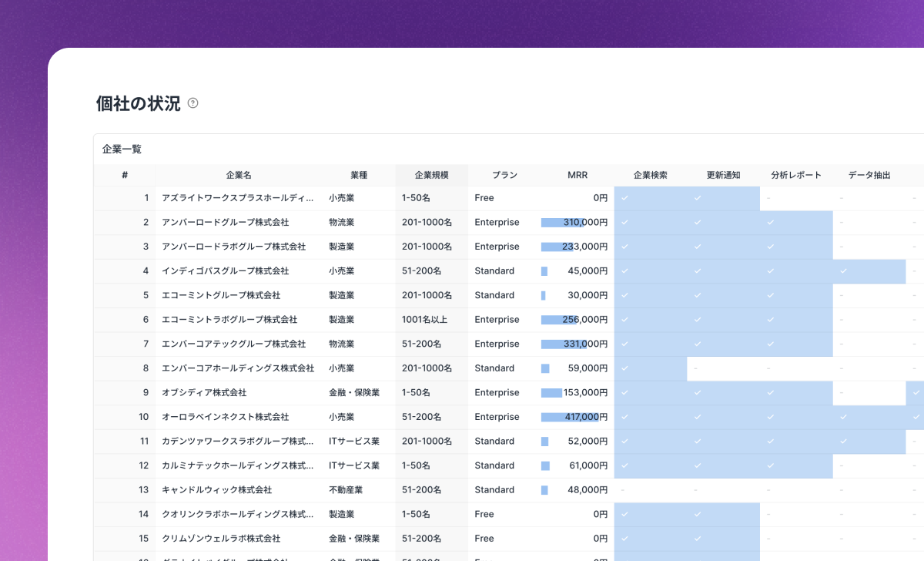Image resolution: width=924 pixels, height=561 pixels.
Task: Select オブシディア株式会社 company name
Action: (204, 392)
